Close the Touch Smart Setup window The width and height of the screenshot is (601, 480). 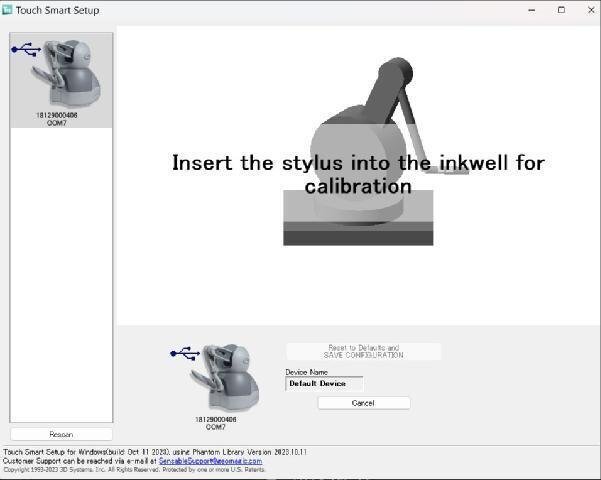[x=591, y=10]
